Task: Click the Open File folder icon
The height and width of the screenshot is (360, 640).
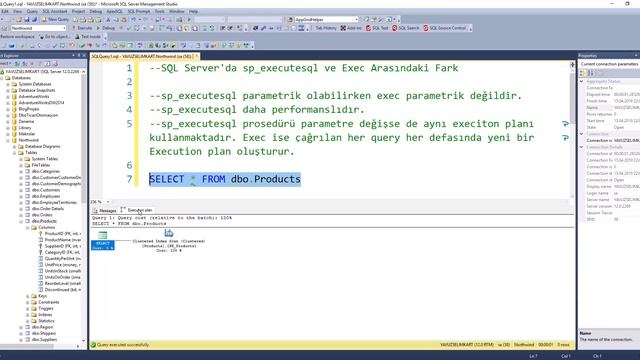Action: (19, 19)
